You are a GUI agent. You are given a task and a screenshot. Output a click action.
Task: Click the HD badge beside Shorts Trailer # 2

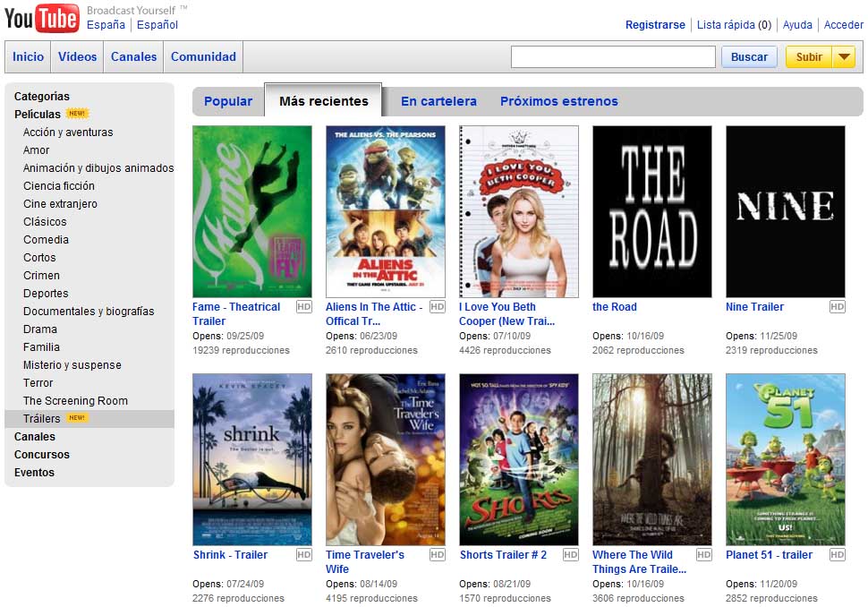pos(571,555)
